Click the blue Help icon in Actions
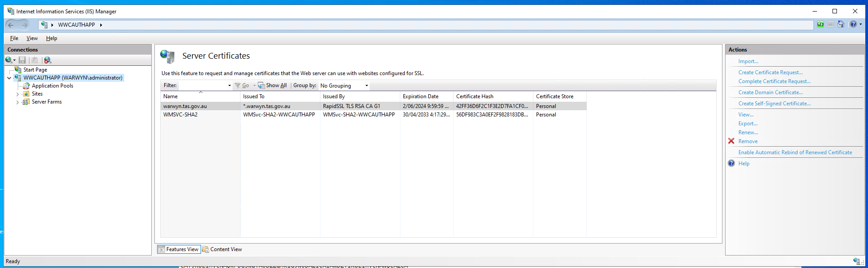The image size is (868, 268). tap(731, 163)
